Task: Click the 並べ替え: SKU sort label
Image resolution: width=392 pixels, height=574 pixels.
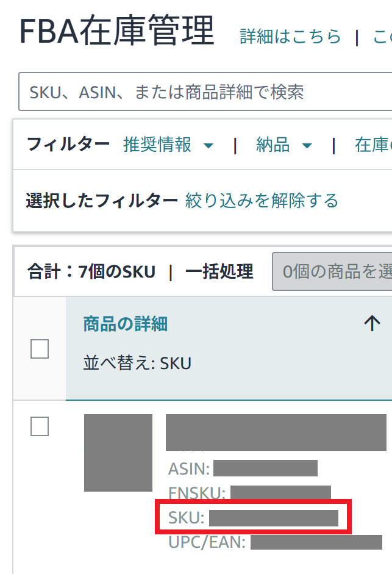Action: click(x=137, y=364)
